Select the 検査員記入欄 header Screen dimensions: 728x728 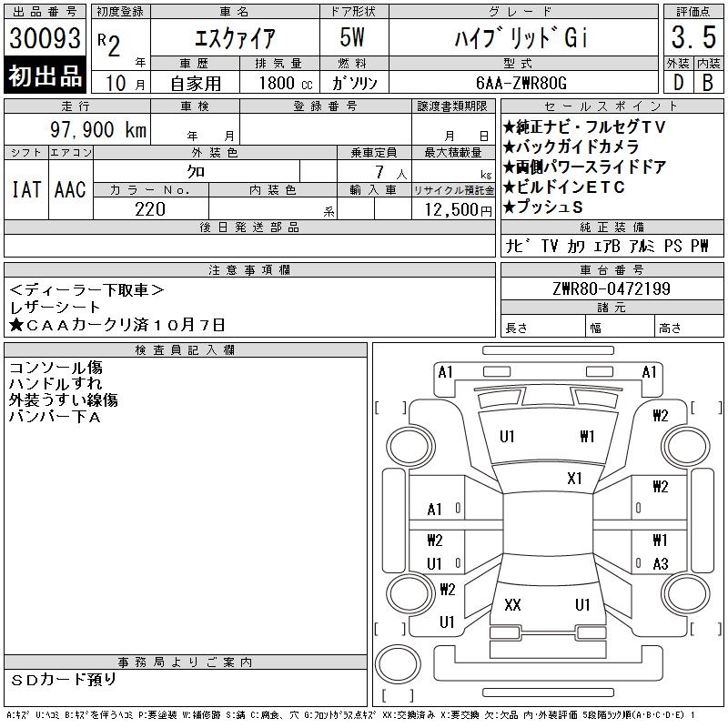186,350
